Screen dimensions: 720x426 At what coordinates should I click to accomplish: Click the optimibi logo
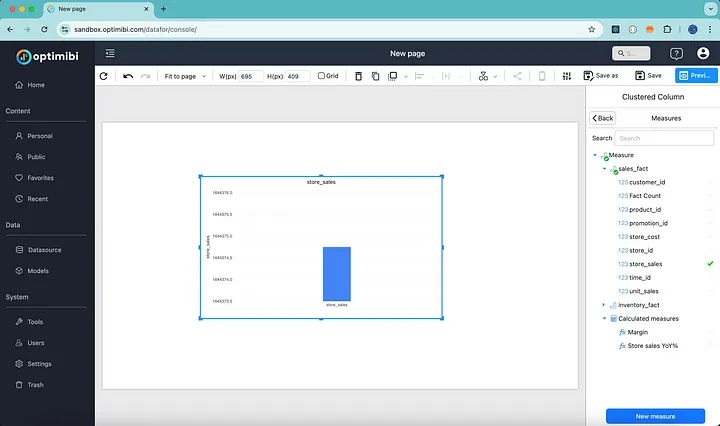(47, 56)
